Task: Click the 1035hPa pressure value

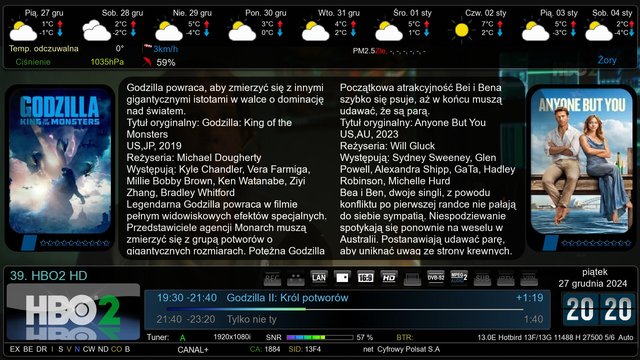Action: tap(107, 62)
